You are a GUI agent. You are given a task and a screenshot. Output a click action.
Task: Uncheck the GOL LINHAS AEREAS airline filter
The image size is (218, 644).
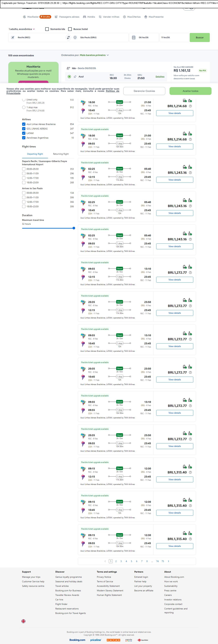[x=24, y=129]
